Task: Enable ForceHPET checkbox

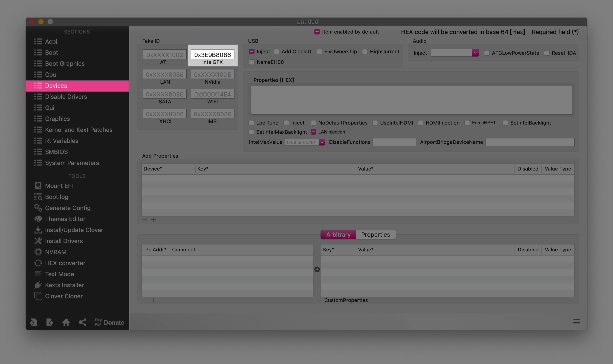Action: click(x=467, y=123)
